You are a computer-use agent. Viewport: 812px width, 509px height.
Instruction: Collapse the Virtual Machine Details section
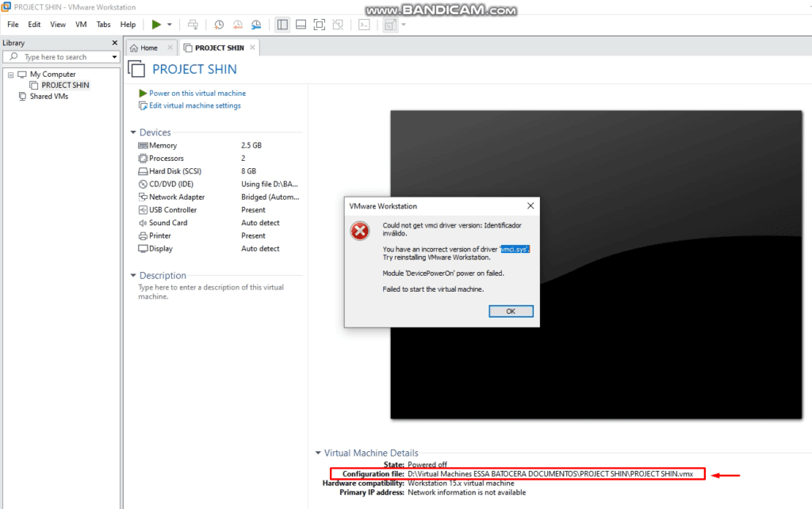tap(316, 453)
